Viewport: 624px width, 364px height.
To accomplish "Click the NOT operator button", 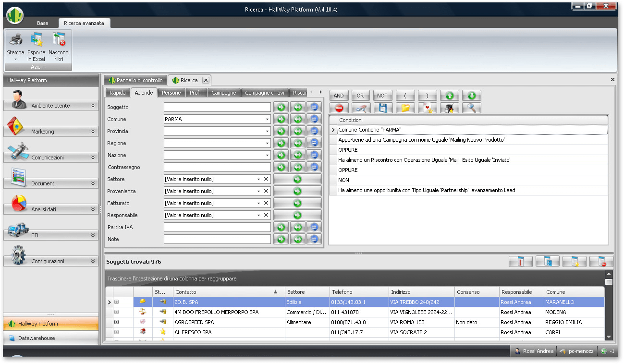I will 382,96.
